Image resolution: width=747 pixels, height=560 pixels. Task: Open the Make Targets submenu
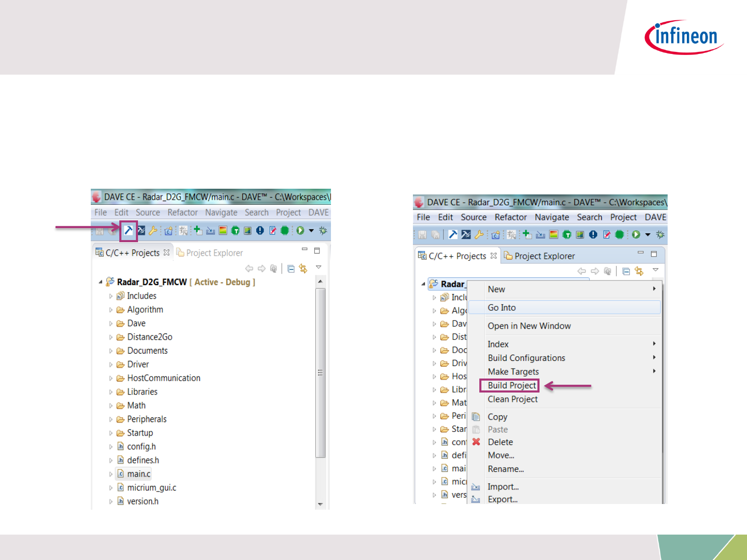click(513, 372)
